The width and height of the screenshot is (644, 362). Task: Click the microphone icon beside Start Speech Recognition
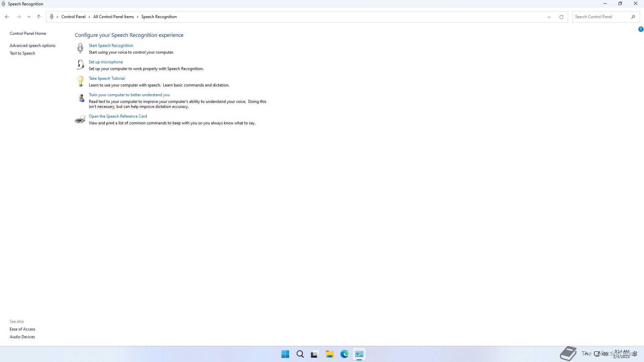(x=80, y=48)
